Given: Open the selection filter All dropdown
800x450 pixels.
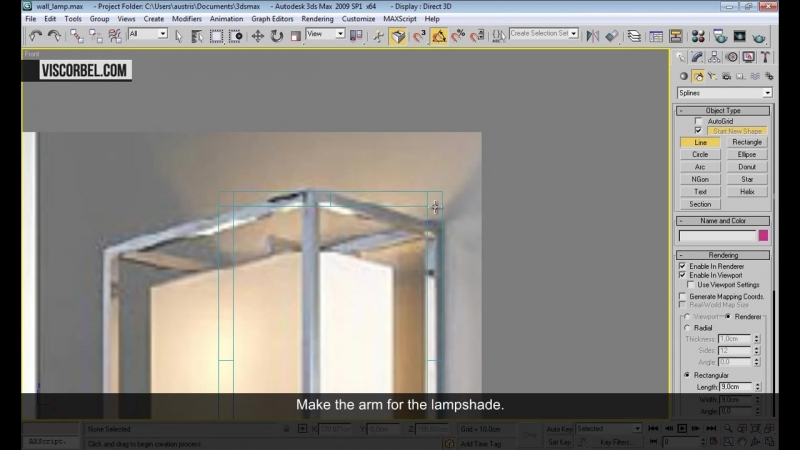Looking at the screenshot, I should tap(147, 34).
